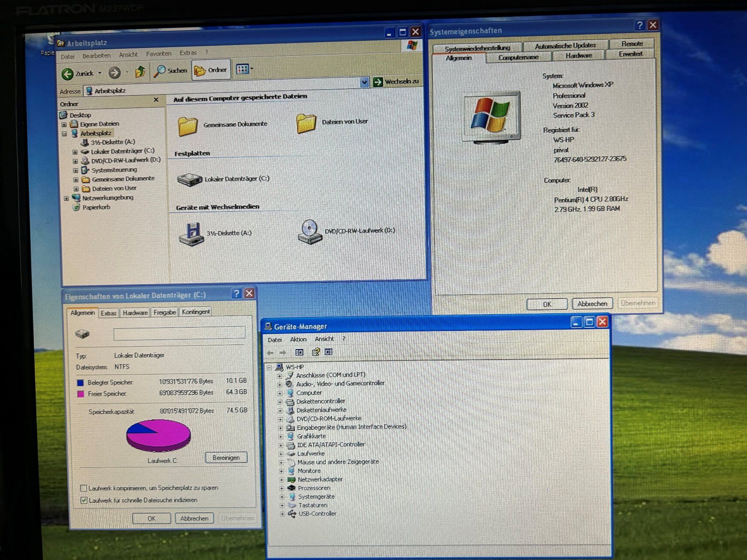The width and height of the screenshot is (747, 560).
Task: Click the show/hide console tree icon in Geräte-Manager
Action: 299,353
